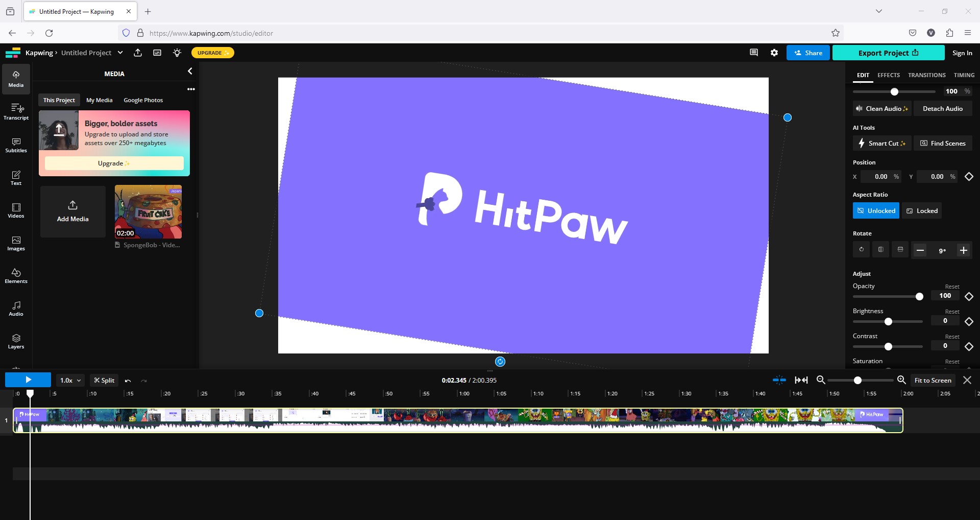Add position keyframe diamond
This screenshot has height=520, width=980.
pos(969,177)
